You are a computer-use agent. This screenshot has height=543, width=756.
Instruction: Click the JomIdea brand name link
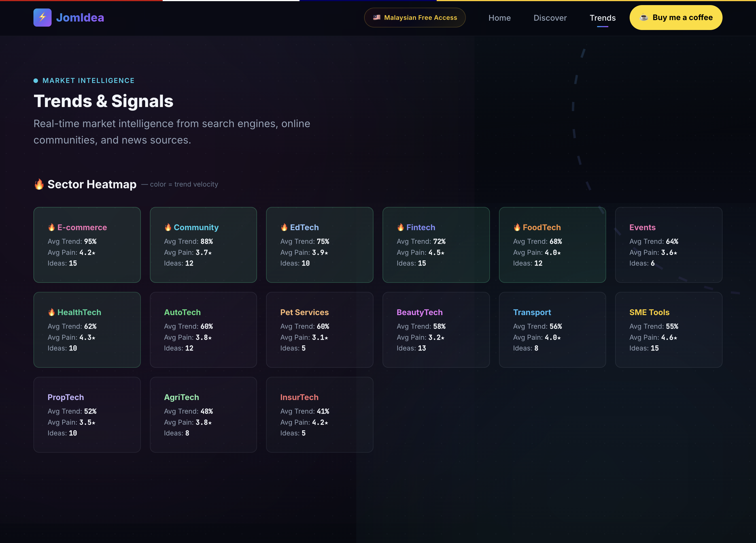coord(80,18)
